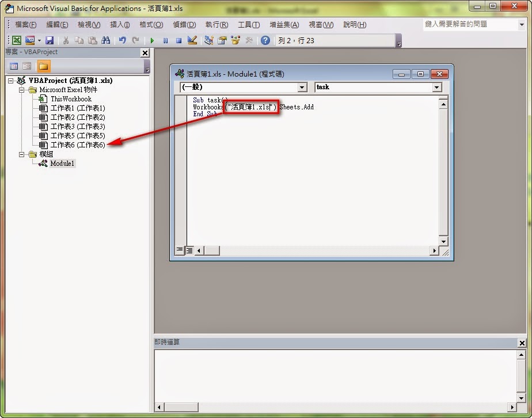This screenshot has height=418, width=532.
Task: Open the 偵錯(D) menu
Action: pyautogui.click(x=184, y=25)
